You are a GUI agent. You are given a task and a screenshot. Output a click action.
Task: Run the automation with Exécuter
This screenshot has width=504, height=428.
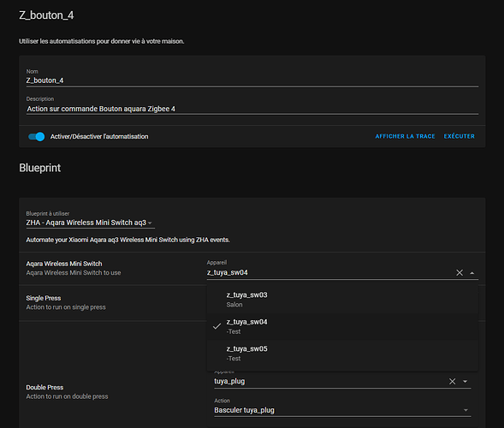459,136
